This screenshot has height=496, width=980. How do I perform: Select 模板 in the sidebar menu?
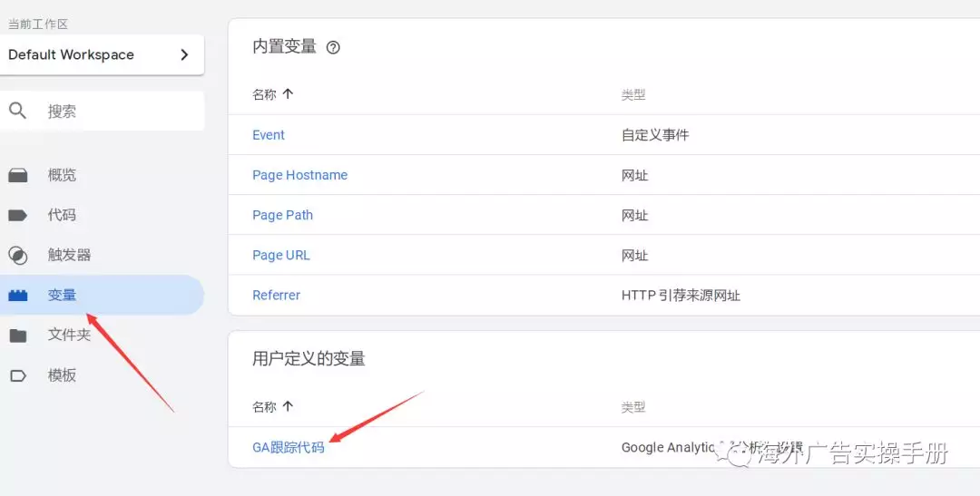[62, 375]
